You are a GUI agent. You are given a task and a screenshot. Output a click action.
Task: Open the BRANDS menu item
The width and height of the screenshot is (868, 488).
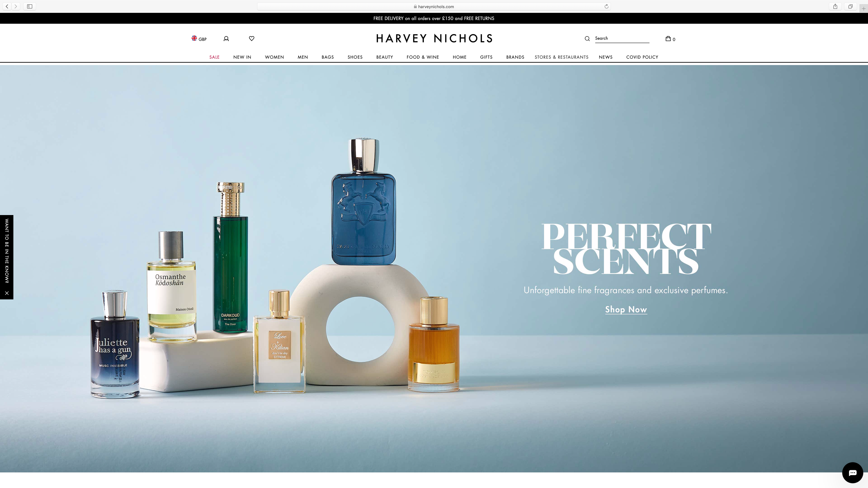[x=515, y=57]
